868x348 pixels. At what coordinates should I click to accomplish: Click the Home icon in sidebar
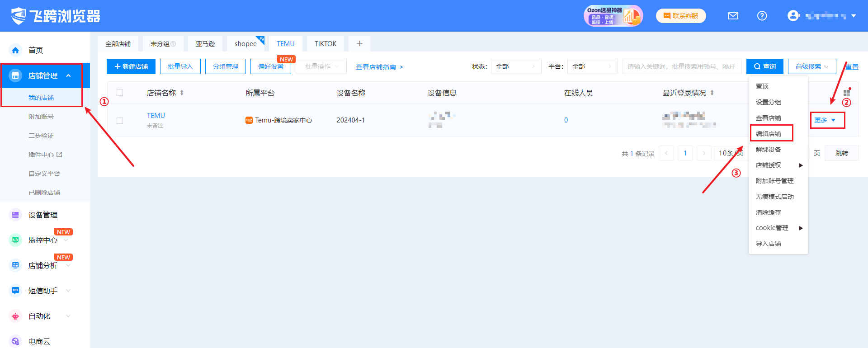16,50
